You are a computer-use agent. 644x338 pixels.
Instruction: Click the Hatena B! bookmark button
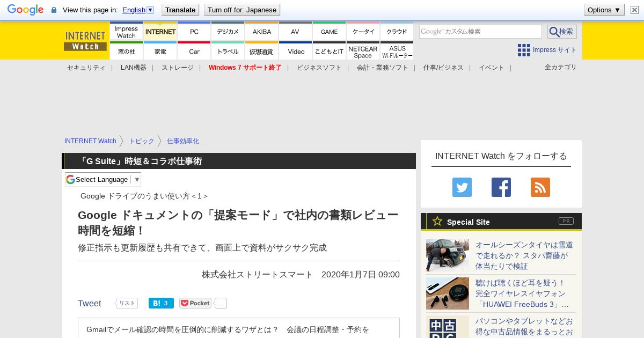(x=161, y=303)
